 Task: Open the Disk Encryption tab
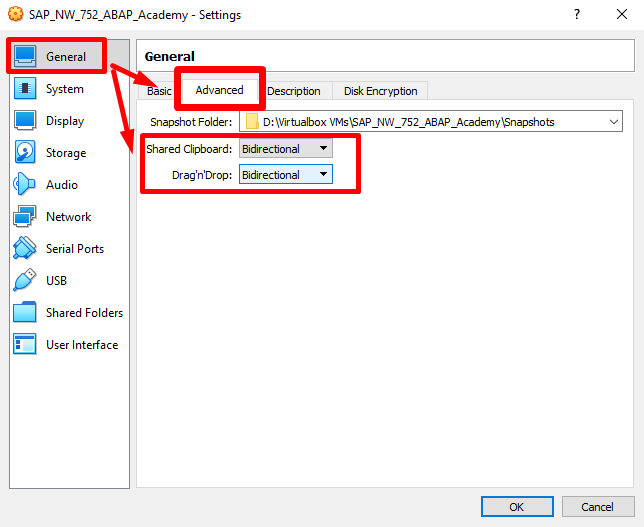tap(381, 91)
